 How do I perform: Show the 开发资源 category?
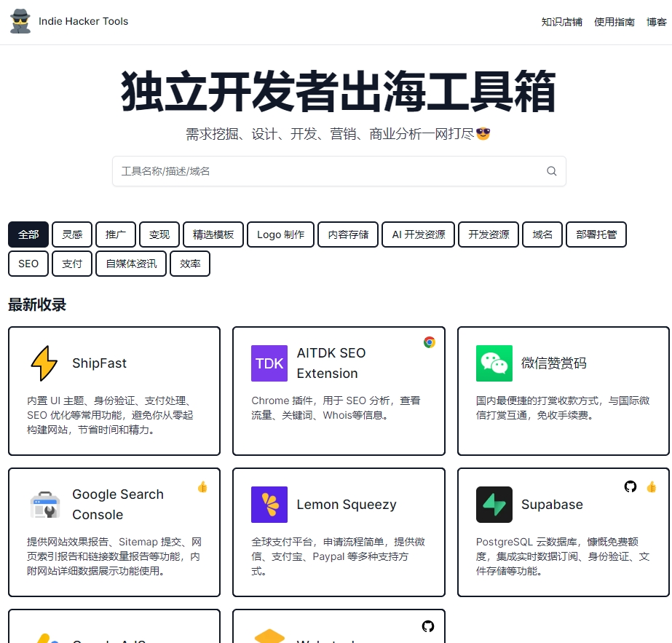pyautogui.click(x=489, y=234)
